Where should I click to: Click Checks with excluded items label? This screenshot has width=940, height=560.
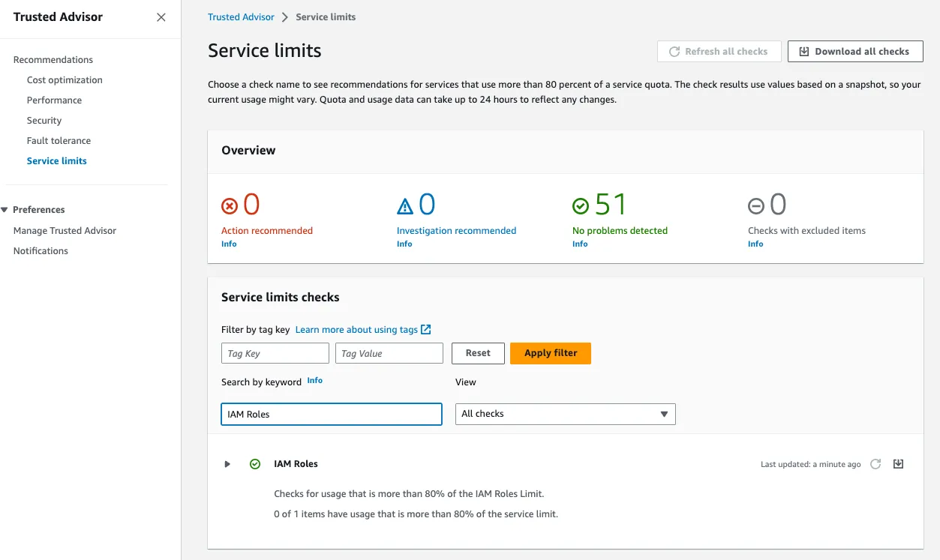pos(806,231)
